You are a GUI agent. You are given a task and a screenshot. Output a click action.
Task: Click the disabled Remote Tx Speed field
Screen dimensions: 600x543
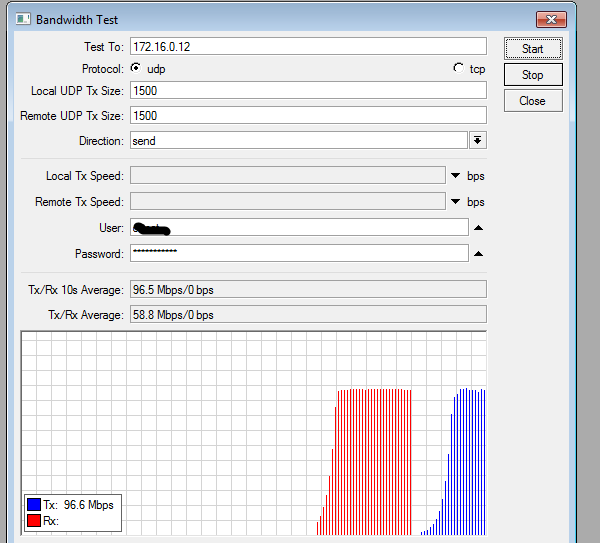pyautogui.click(x=288, y=201)
